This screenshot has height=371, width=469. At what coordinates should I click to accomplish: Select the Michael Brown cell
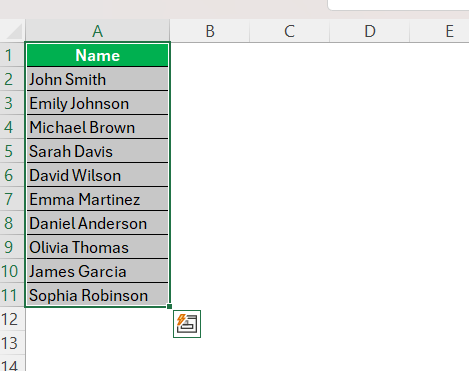(98, 127)
